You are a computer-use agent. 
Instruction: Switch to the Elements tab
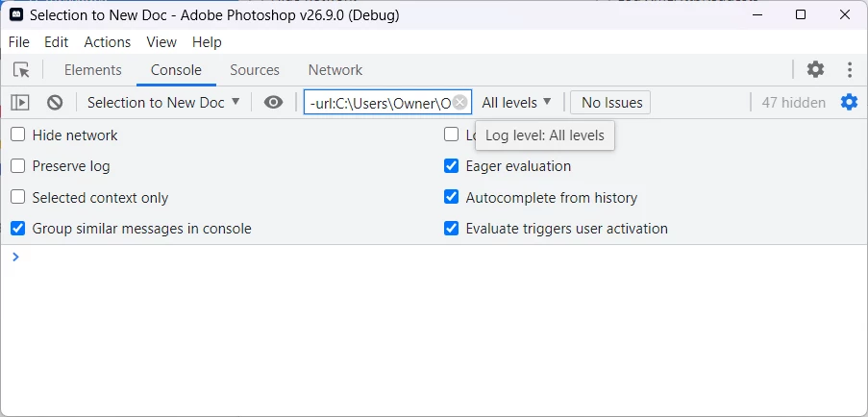click(x=93, y=70)
